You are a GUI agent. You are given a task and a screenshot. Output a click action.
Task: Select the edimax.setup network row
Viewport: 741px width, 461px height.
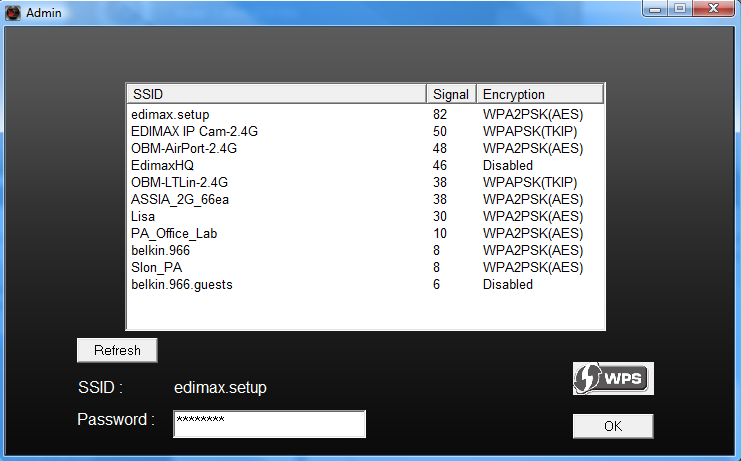pos(365,114)
